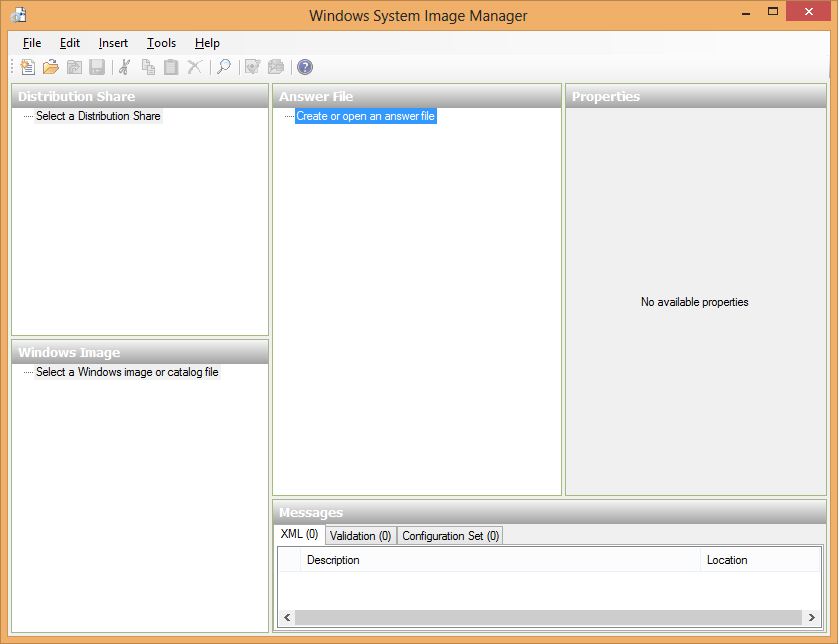The width and height of the screenshot is (838, 644).
Task: Click the Properties pane header
Action: (696, 96)
